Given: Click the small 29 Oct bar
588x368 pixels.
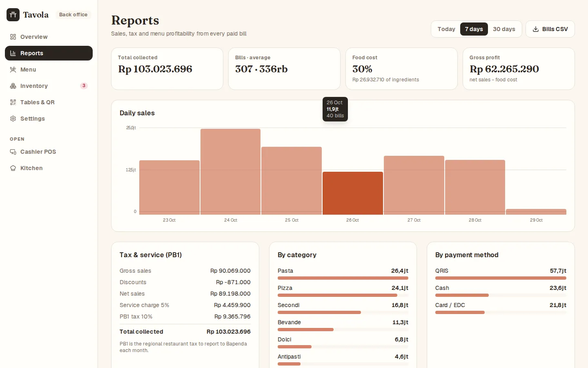Looking at the screenshot, I should (536, 212).
